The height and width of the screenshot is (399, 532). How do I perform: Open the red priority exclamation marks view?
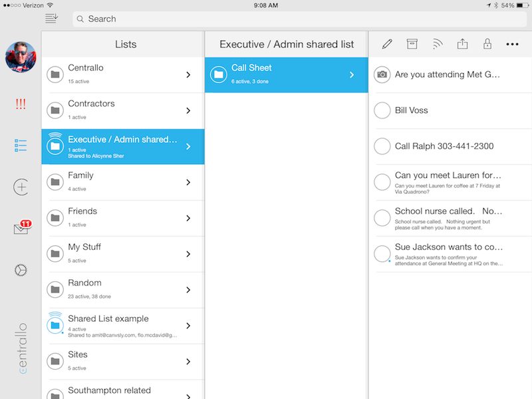click(21, 104)
